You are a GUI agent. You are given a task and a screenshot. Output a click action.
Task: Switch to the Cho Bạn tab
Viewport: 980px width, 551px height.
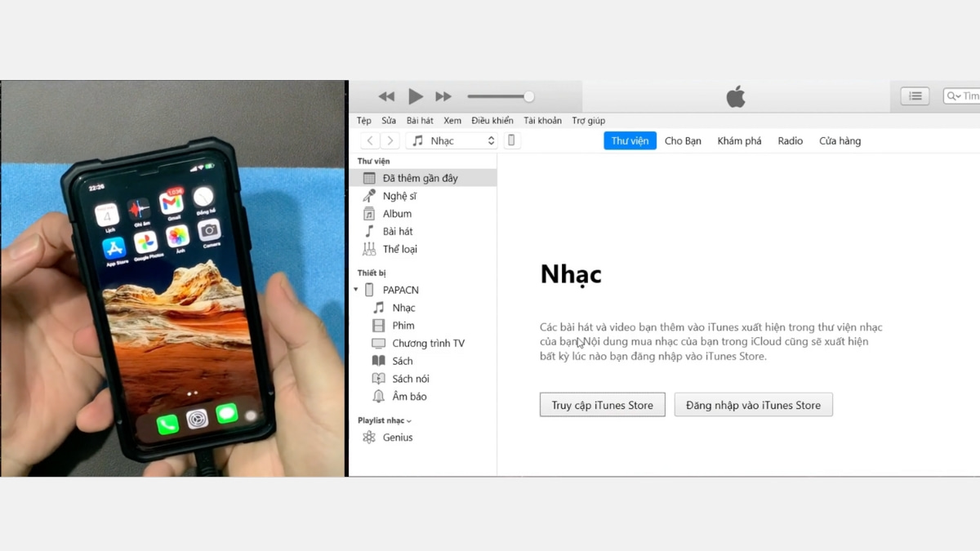tap(683, 141)
